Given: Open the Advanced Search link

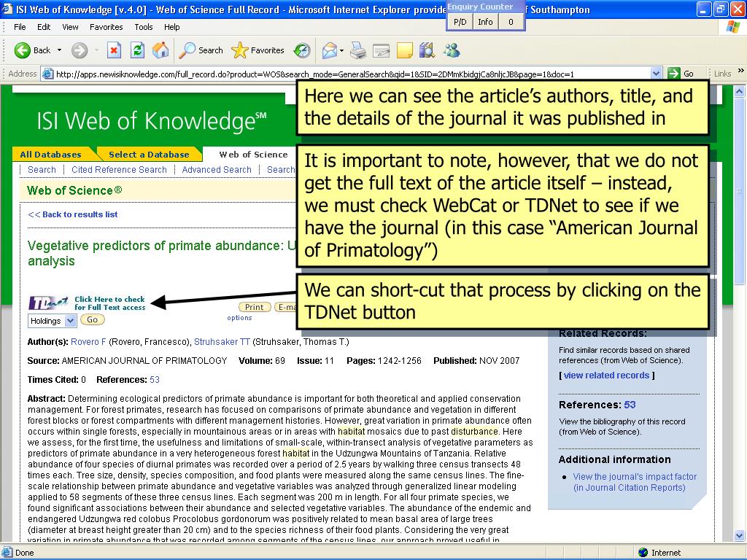Looking at the screenshot, I should 217,169.
